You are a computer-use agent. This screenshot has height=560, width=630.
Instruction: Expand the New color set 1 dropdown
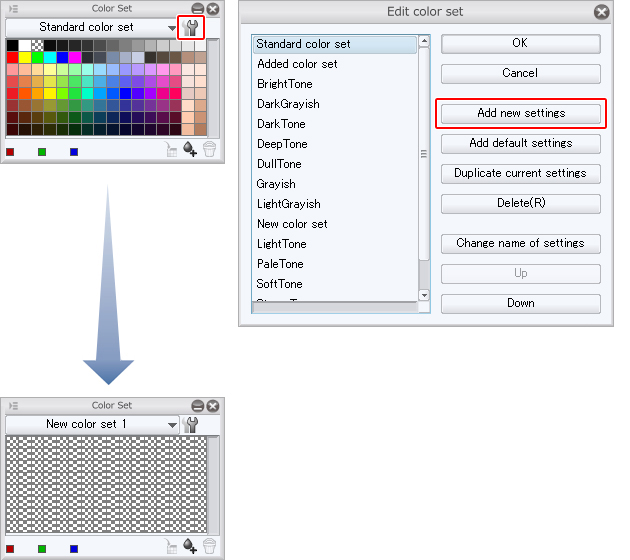pos(172,424)
